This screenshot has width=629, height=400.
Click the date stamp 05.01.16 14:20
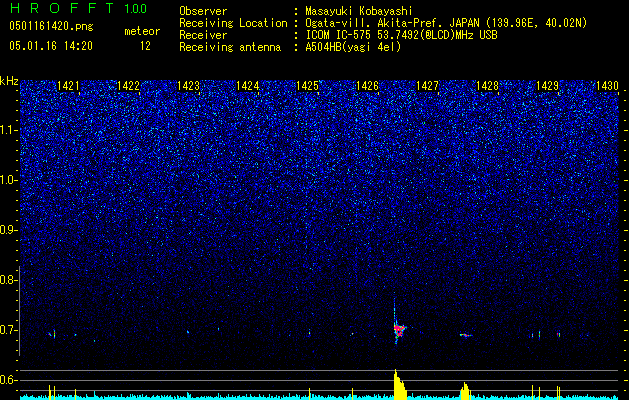tap(51, 46)
